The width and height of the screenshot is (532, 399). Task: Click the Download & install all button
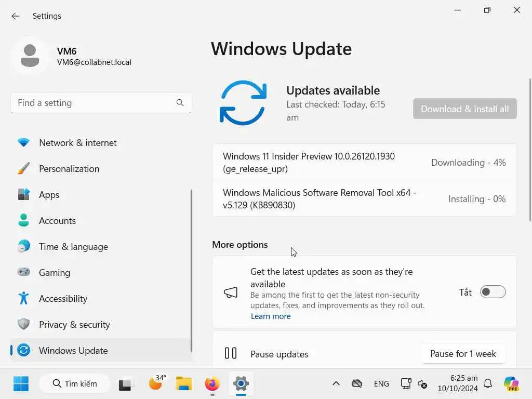465,109
